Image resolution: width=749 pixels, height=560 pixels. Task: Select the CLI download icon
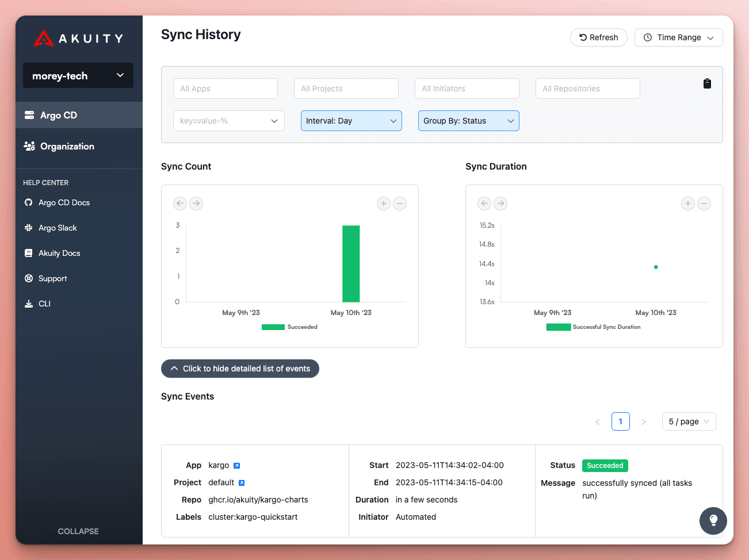[29, 304]
